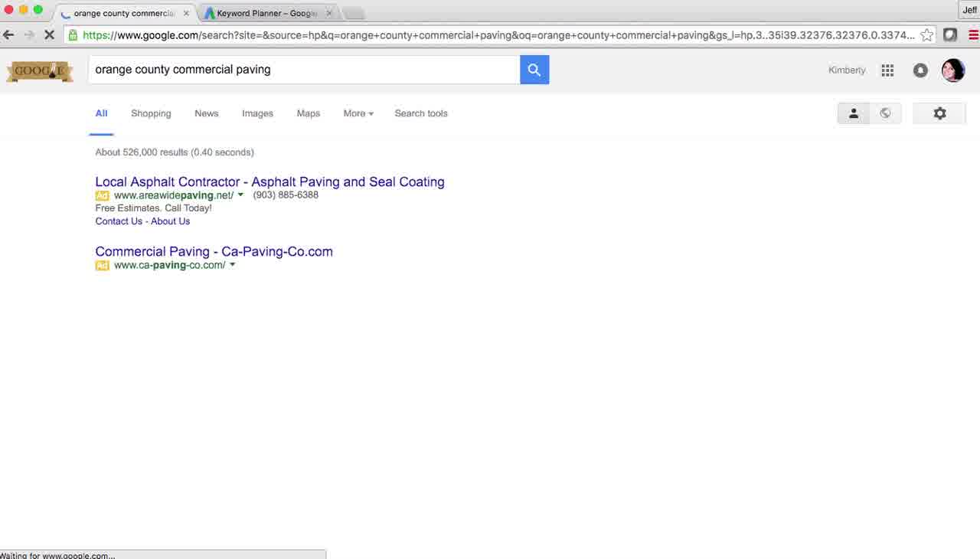Click the browser forward arrow
980x559 pixels.
click(x=28, y=34)
